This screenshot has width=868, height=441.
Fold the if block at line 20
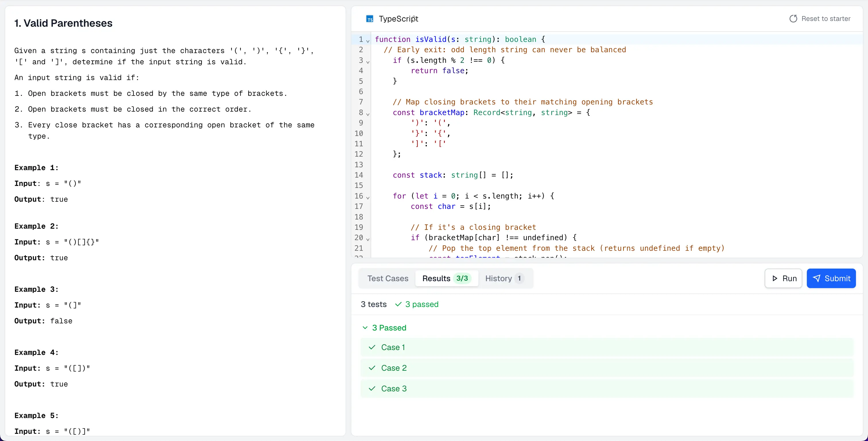coord(368,240)
